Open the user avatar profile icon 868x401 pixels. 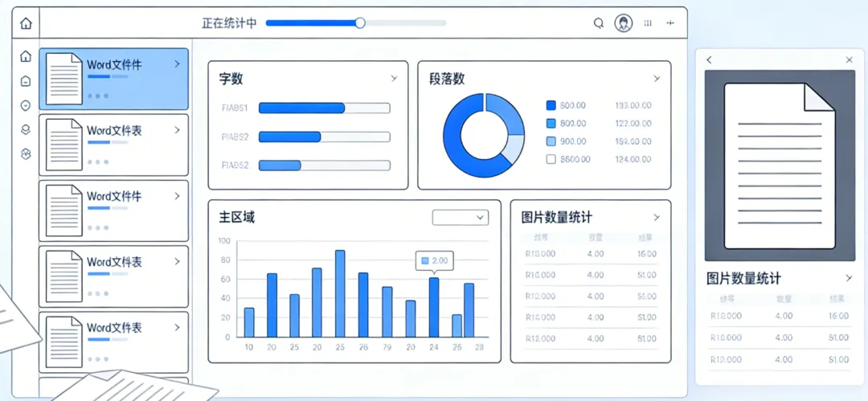tap(624, 23)
